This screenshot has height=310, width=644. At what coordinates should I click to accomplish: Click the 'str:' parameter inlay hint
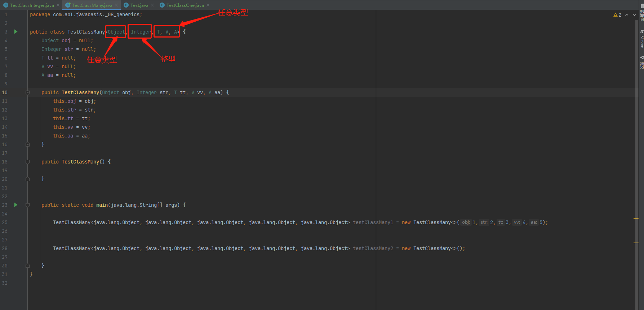pyautogui.click(x=484, y=222)
